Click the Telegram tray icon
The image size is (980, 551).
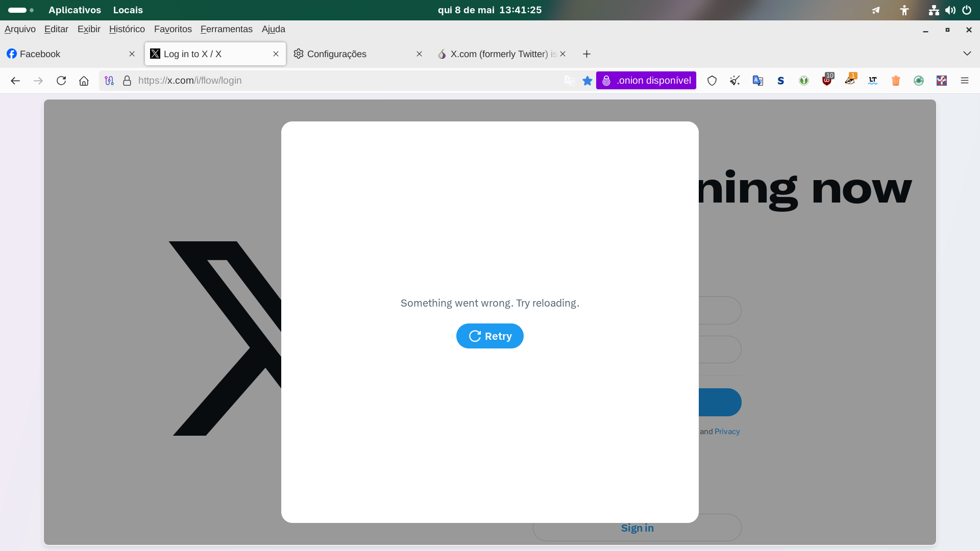tap(876, 10)
